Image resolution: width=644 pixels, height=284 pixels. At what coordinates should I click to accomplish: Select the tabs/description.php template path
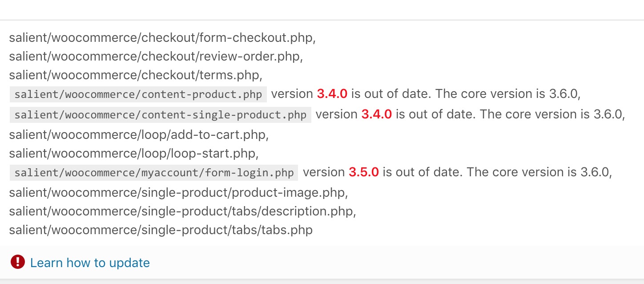coord(182,211)
